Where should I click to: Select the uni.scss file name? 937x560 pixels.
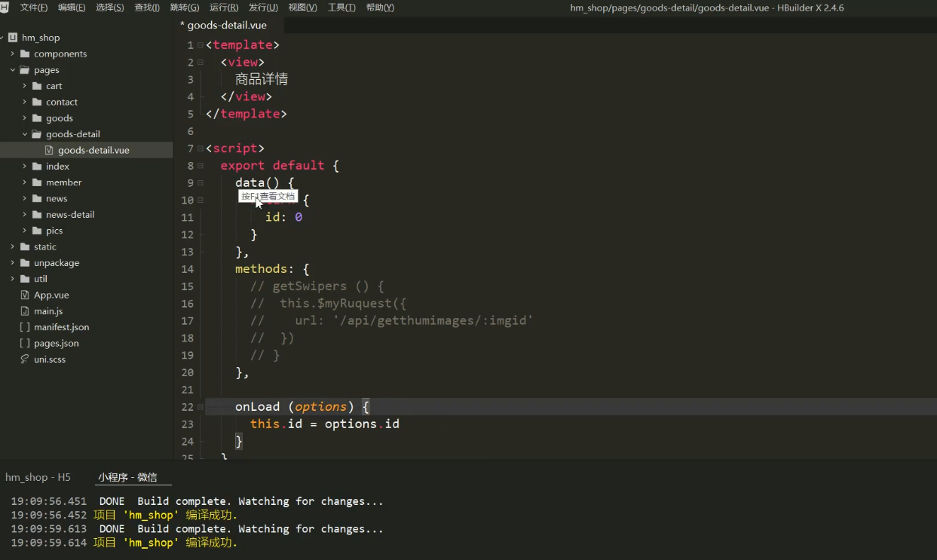50,360
